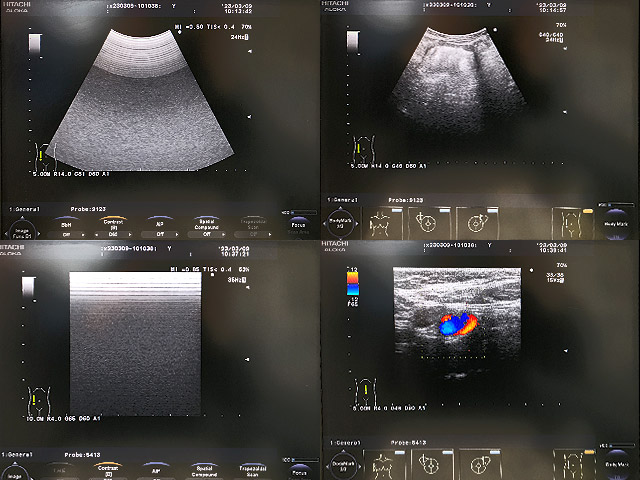
Task: Toggle greyed Trapezoidal Scan on 10:13:42 screen
Action: click(x=253, y=223)
